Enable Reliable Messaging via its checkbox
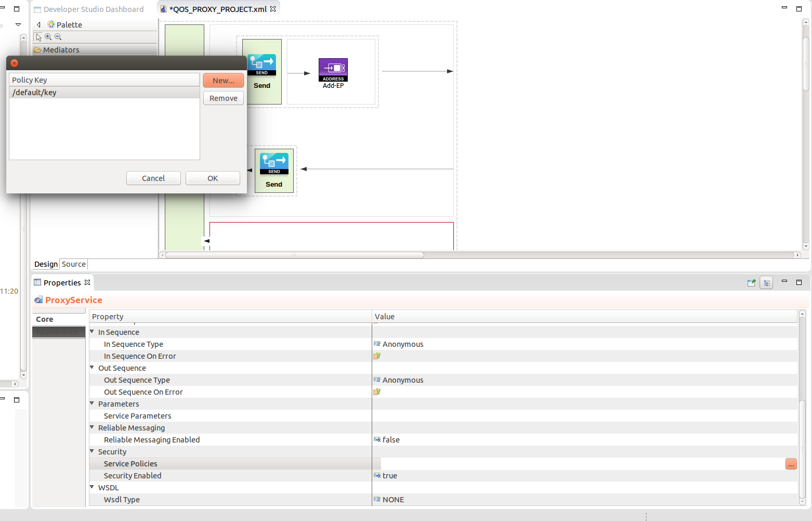This screenshot has height=521, width=812. click(377, 439)
